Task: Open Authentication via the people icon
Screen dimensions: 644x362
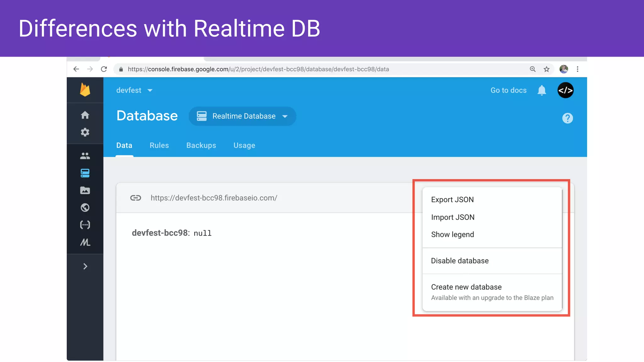Action: (x=85, y=156)
